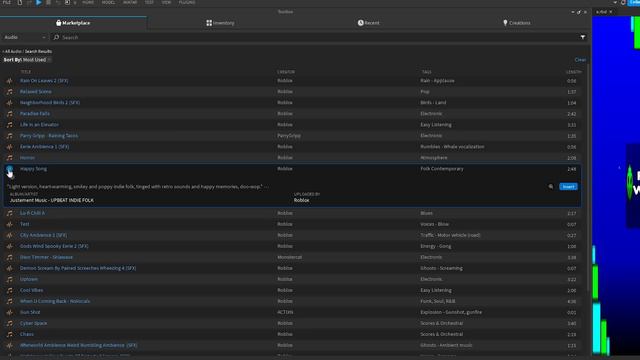The width and height of the screenshot is (640, 360).
Task: Click the magnifier icon beside Insert
Action: tap(551, 187)
